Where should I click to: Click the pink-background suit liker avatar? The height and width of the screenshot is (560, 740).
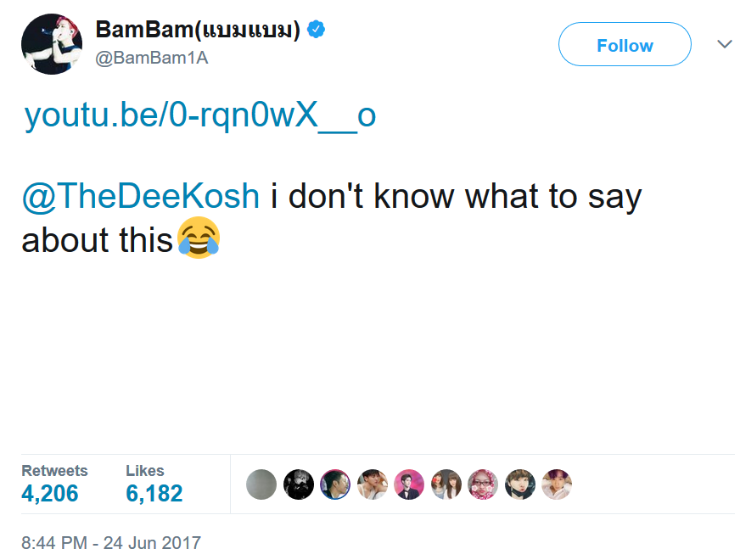click(x=409, y=484)
